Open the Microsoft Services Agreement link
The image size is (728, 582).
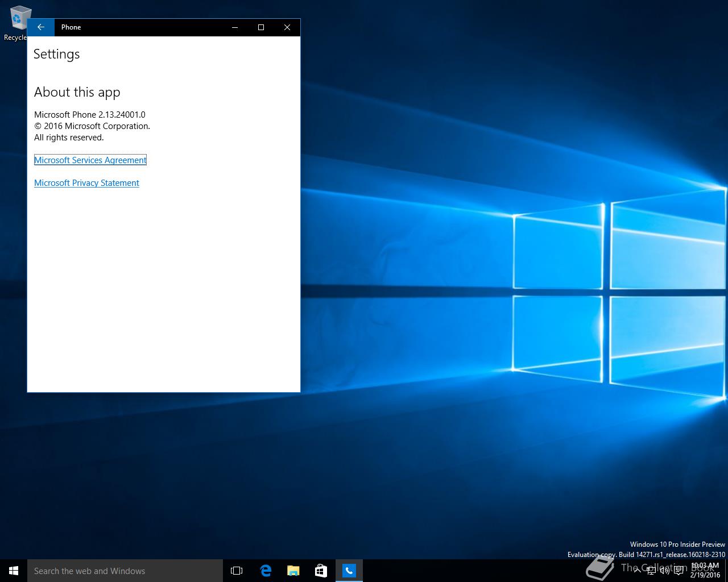click(90, 160)
